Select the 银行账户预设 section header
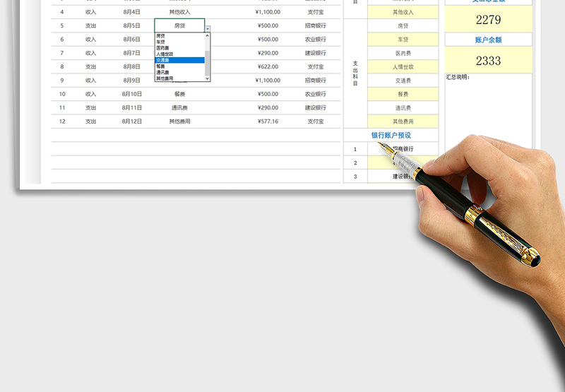Screen dimensions: 565x392 (x=391, y=135)
